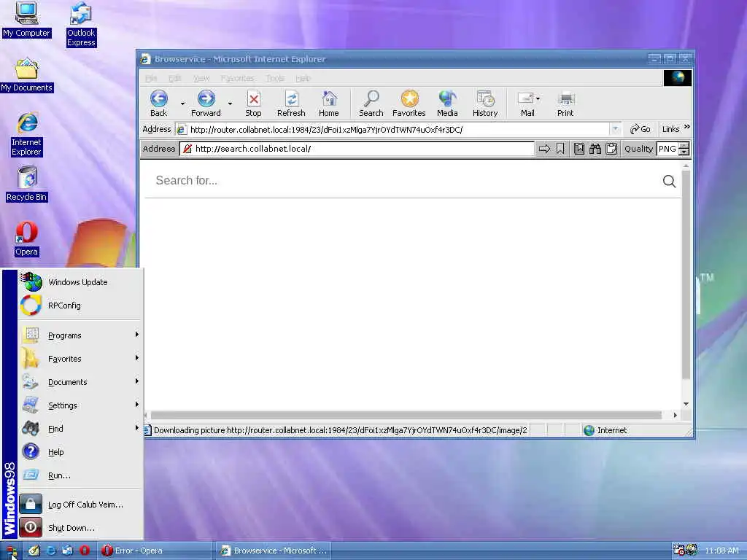
Task: Select the Recycle Bin desktop icon
Action: 27,184
